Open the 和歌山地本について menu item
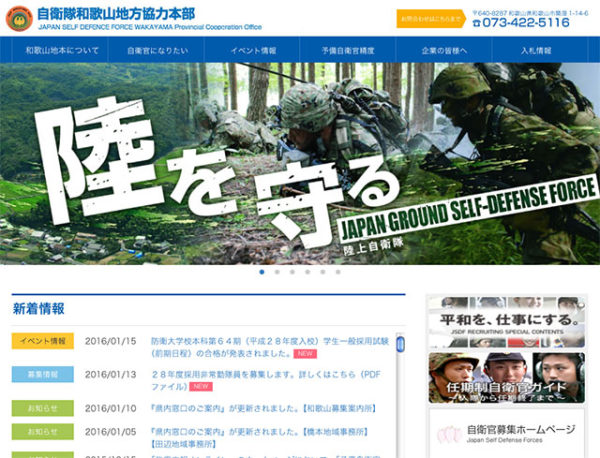Viewport: 600px width, 458px height. 62,50
